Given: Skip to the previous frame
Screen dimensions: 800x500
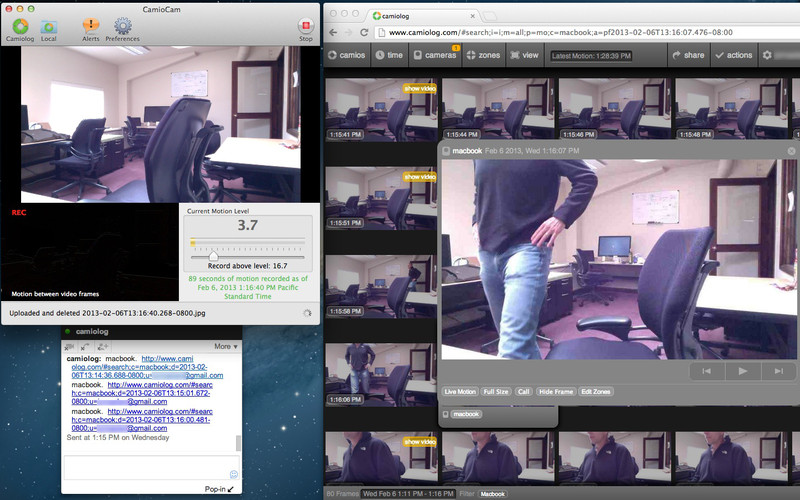Looking at the screenshot, I should tap(706, 371).
